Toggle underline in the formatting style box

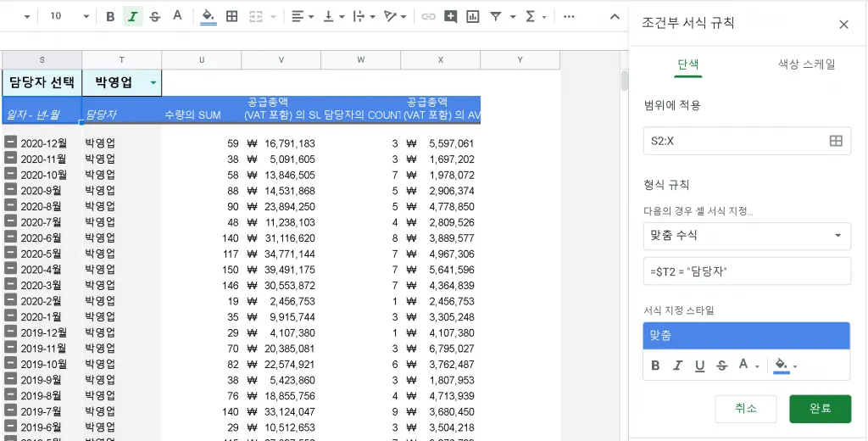pyautogui.click(x=699, y=366)
